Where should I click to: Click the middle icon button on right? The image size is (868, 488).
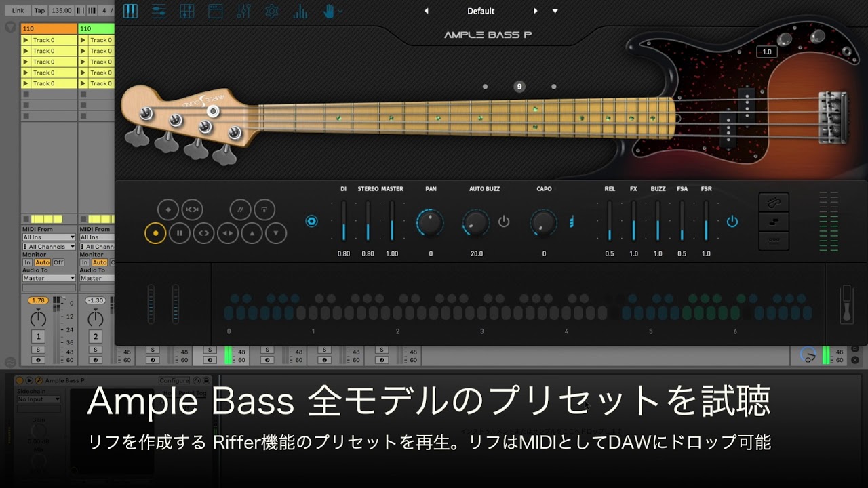(774, 221)
